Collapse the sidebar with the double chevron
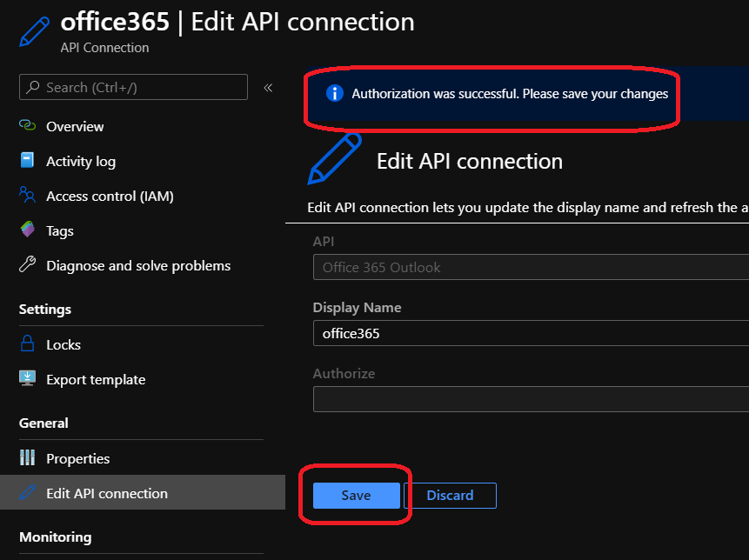Viewport: 749px width, 560px height. (x=268, y=87)
